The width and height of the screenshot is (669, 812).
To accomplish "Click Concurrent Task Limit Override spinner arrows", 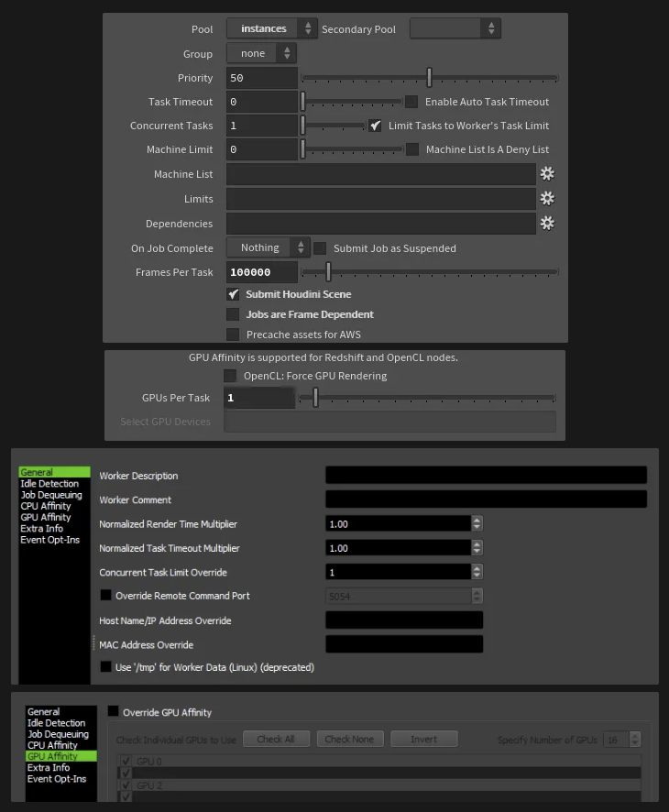I will (x=477, y=572).
